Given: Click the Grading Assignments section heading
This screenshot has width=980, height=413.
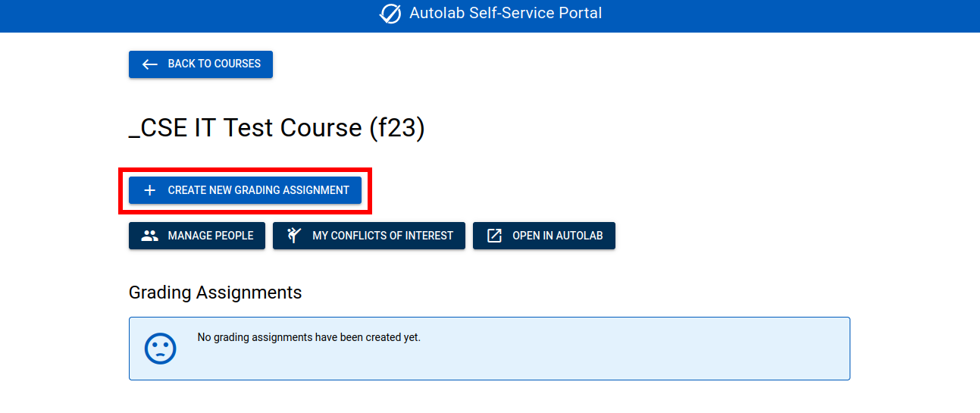Looking at the screenshot, I should point(215,293).
